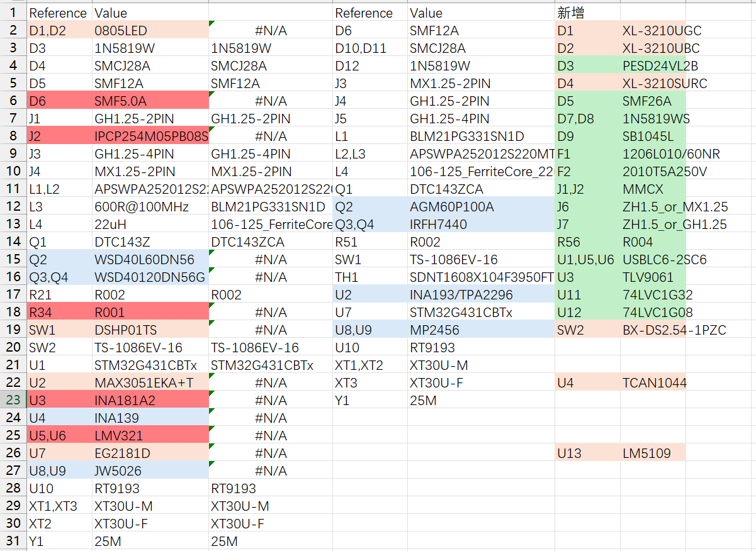The width and height of the screenshot is (756, 551).
Task: Select the INA181A2 cell
Action: 150,400
